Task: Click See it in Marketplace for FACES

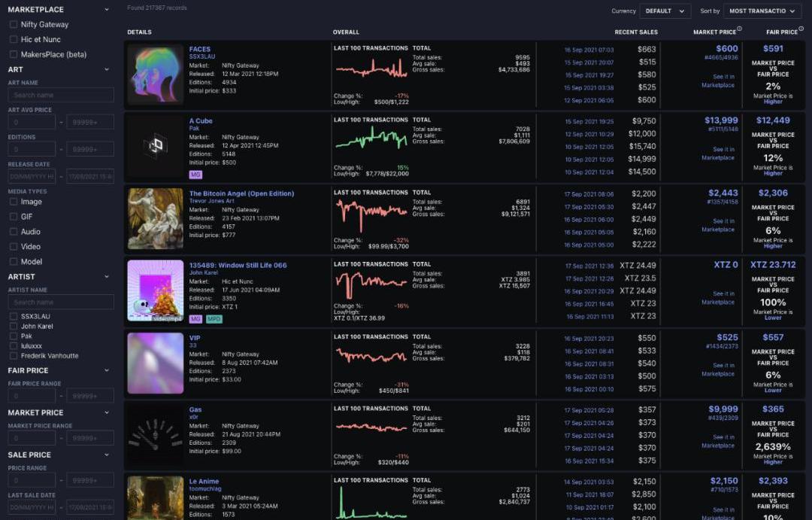Action: tap(718, 81)
